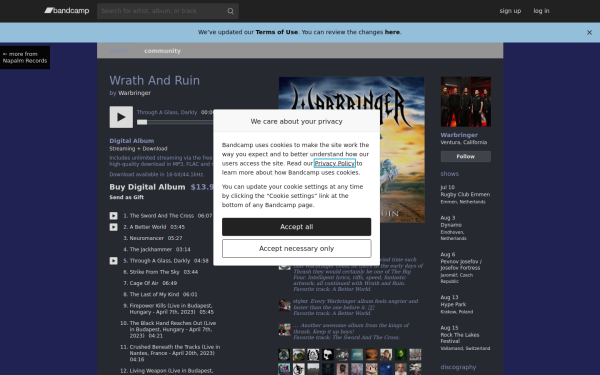Switch to the community tab

(162, 51)
